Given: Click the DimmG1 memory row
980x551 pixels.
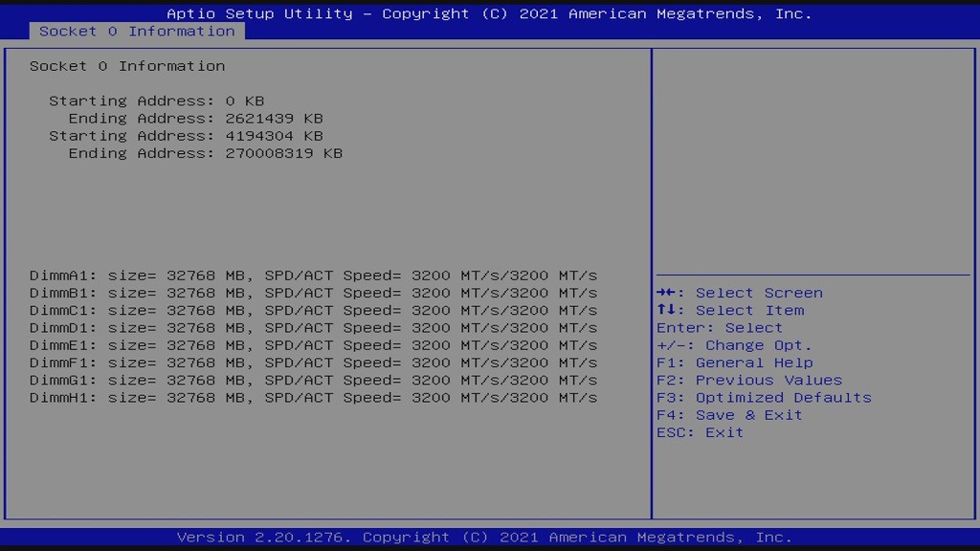Looking at the screenshot, I should pos(313,381).
